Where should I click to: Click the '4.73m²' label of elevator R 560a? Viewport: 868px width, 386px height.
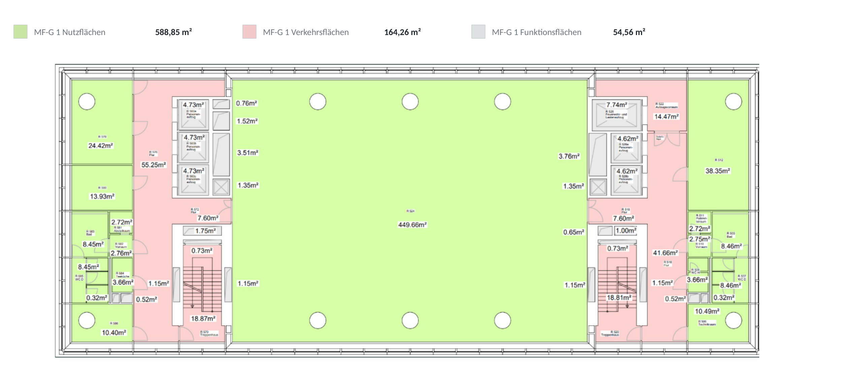pos(193,105)
